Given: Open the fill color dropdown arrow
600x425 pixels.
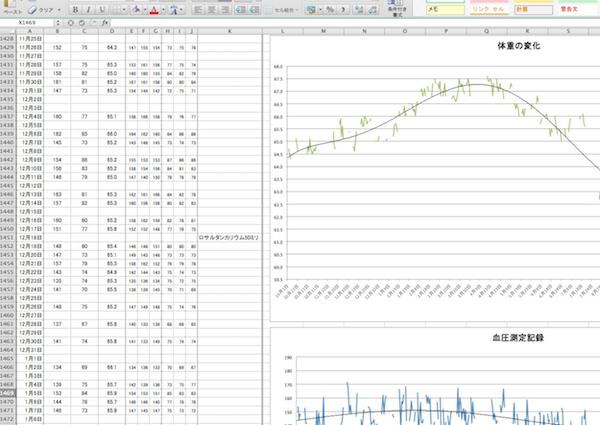Looking at the screenshot, I should 145,10.
